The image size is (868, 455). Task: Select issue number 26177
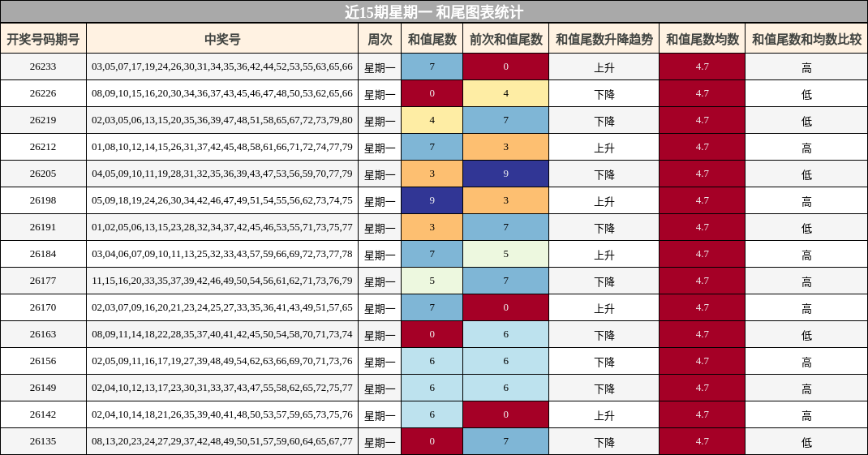click(43, 281)
